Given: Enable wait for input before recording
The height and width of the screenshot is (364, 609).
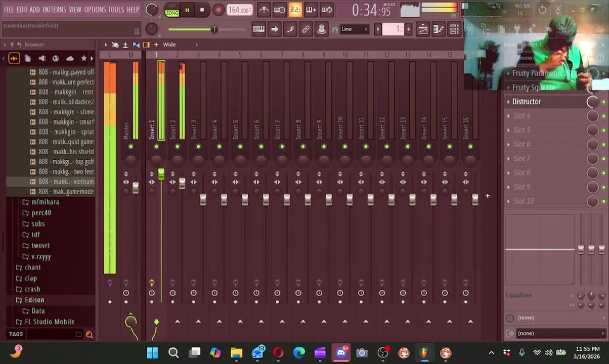Looking at the screenshot, I should pyautogui.click(x=279, y=10).
